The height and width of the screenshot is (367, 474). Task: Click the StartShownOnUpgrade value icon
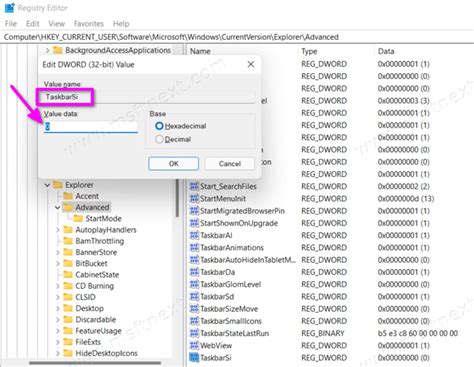click(194, 223)
